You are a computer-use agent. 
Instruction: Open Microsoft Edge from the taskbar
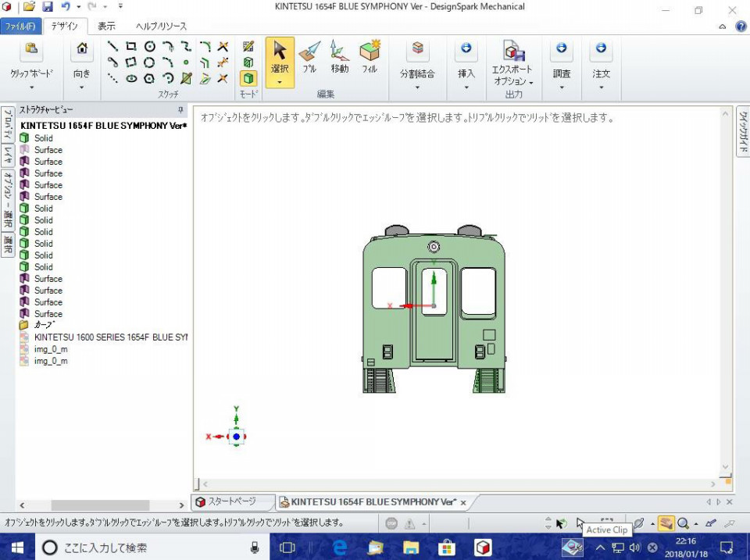click(x=340, y=547)
